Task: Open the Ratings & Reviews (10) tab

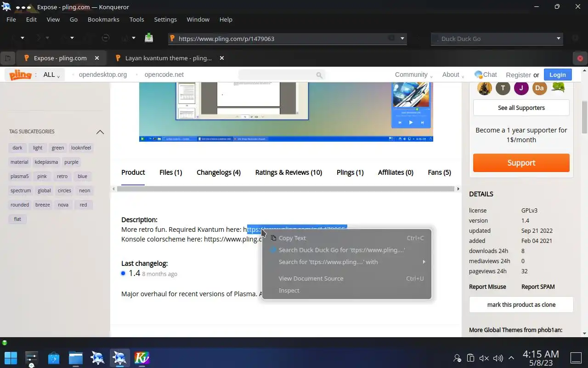Action: (288, 172)
